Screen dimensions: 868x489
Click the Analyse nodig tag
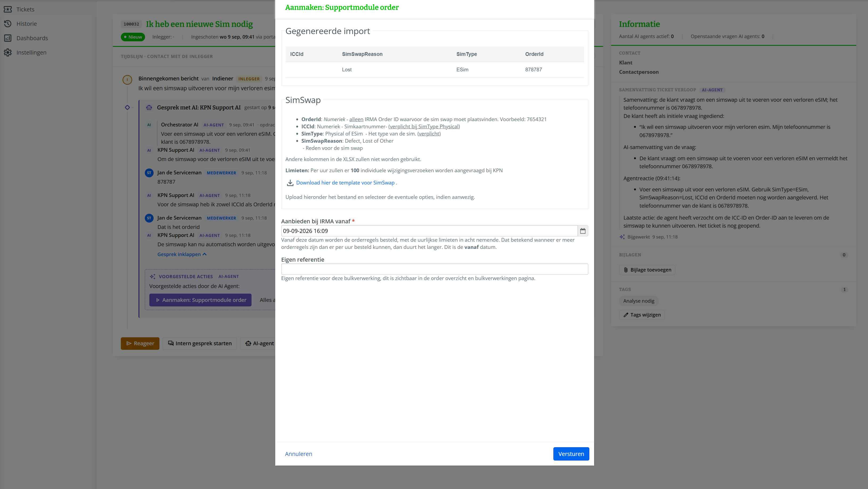tap(639, 301)
